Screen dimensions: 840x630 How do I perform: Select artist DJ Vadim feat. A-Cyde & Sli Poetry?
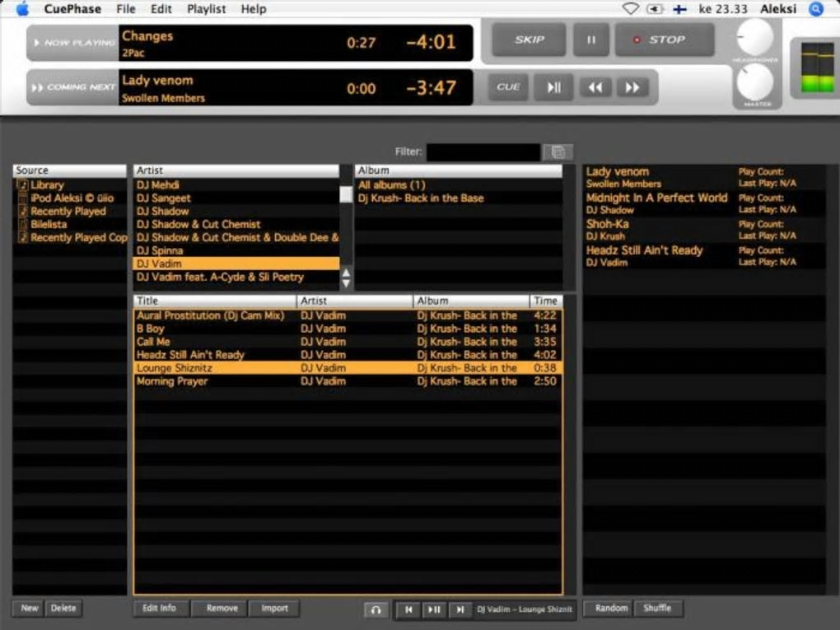click(236, 277)
